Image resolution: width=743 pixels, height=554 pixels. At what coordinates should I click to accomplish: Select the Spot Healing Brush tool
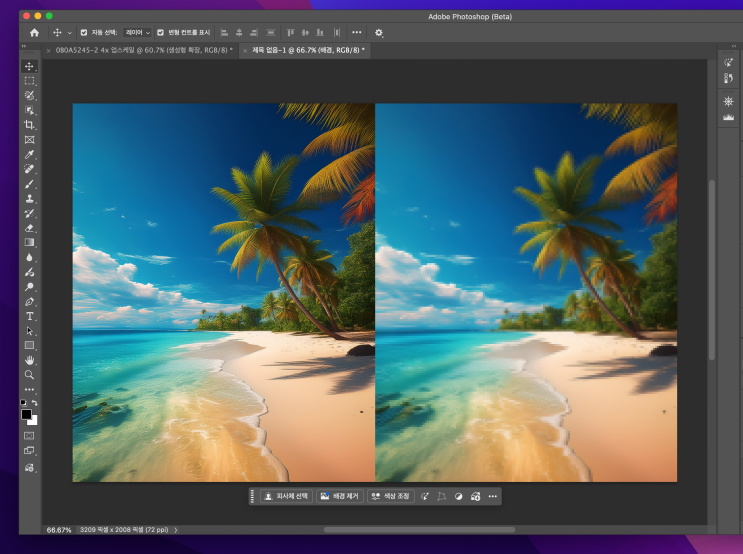click(29, 169)
